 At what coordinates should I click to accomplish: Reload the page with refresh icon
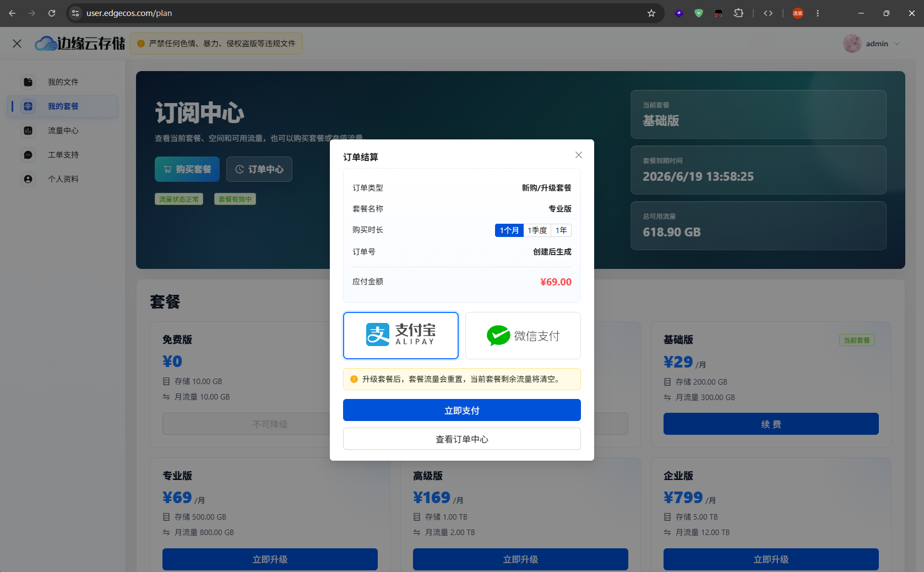[x=52, y=13]
